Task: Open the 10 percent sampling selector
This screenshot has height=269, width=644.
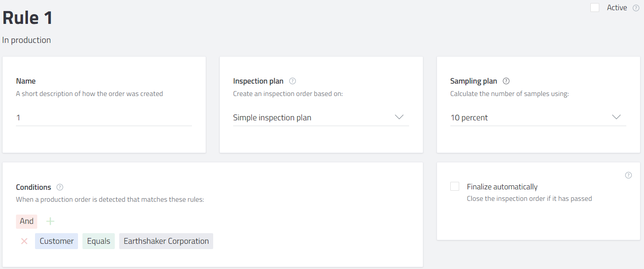Action: click(x=527, y=118)
